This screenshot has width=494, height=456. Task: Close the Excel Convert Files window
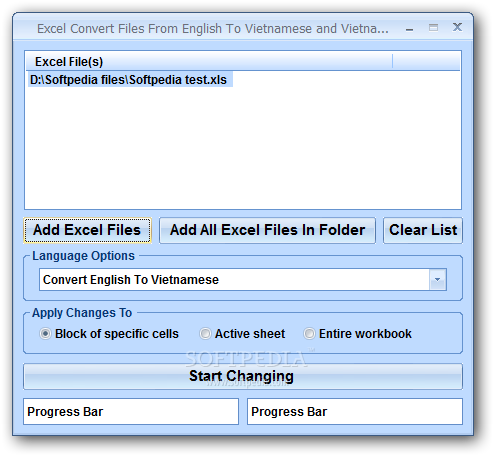(457, 27)
